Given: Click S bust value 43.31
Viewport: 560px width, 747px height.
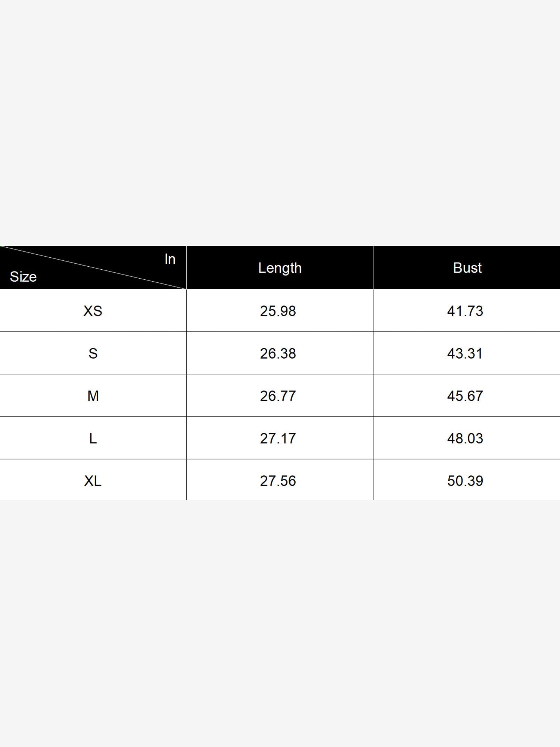Looking at the screenshot, I should click(x=465, y=353).
